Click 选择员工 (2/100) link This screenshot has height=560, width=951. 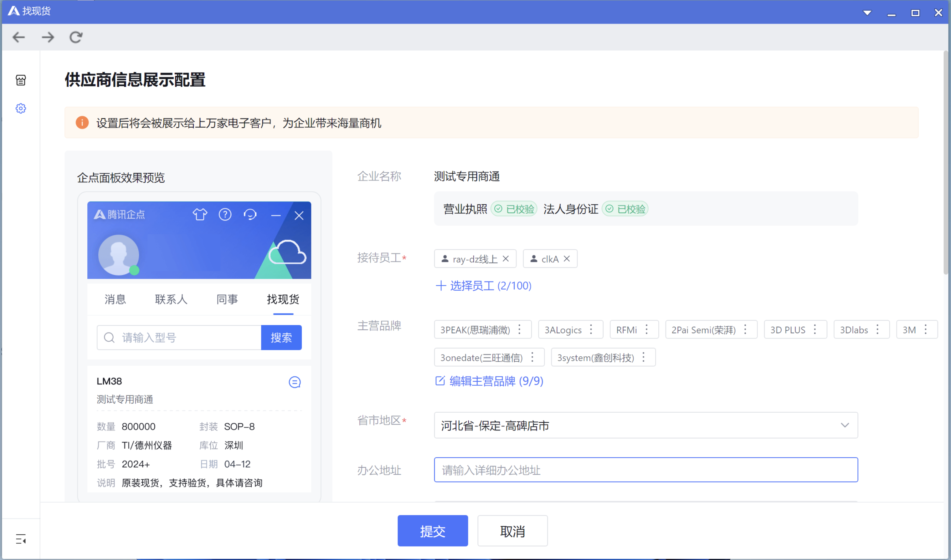[x=484, y=286]
